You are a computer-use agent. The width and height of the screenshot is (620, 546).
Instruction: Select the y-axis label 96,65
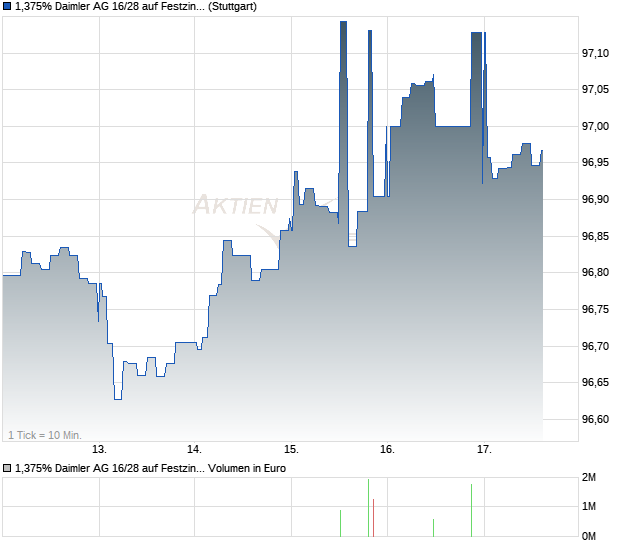595,382
